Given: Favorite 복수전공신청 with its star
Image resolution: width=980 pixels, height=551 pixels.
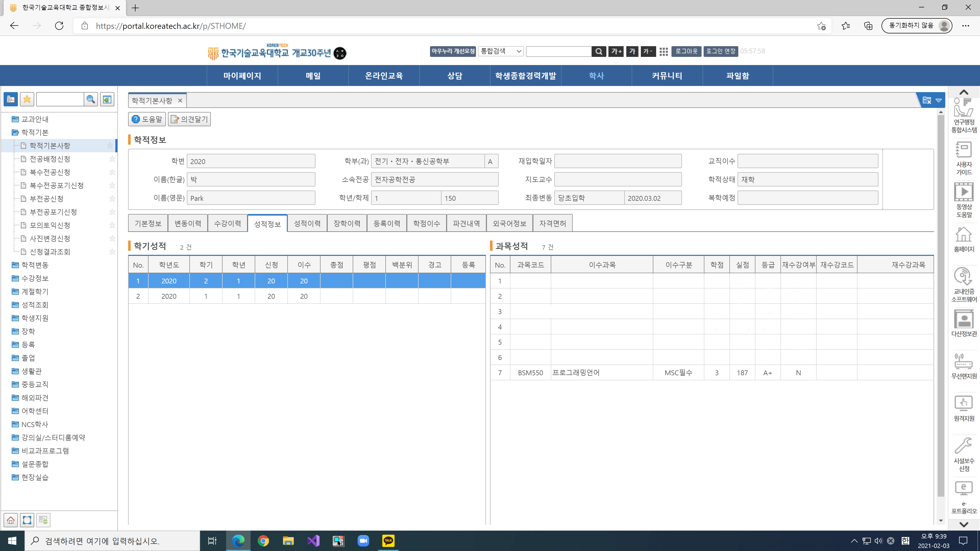Looking at the screenshot, I should (112, 172).
